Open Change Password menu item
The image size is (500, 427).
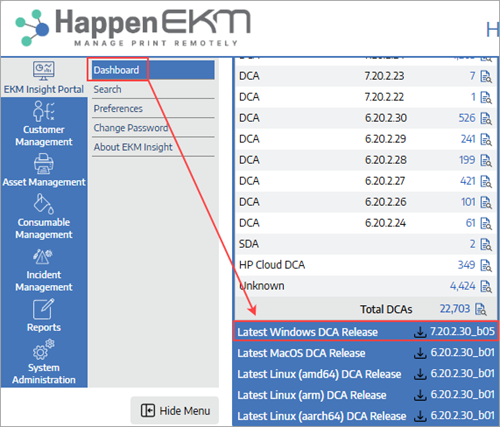coord(153,128)
